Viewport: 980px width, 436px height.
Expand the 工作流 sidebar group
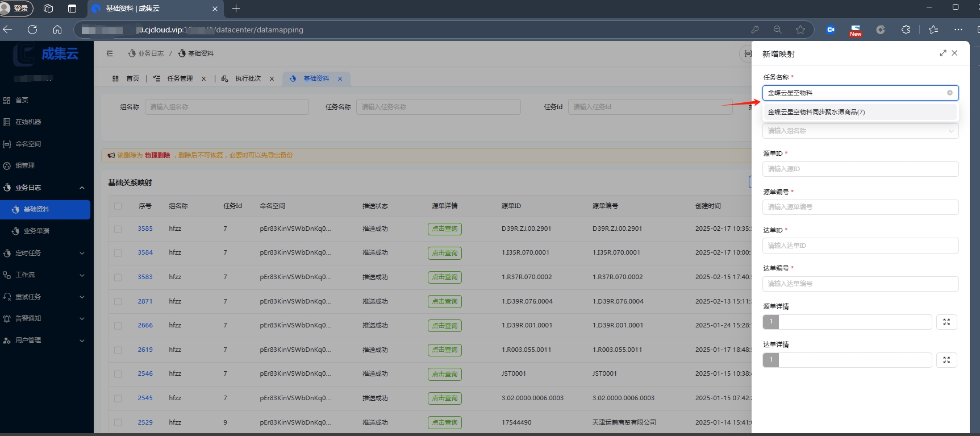[45, 275]
